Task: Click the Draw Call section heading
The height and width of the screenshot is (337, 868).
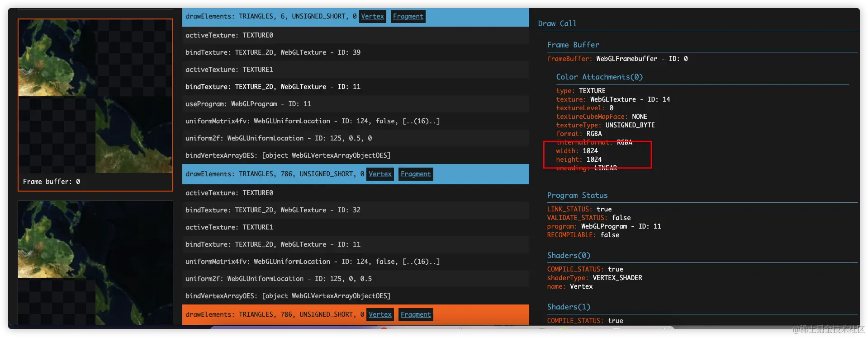Action: coord(557,23)
